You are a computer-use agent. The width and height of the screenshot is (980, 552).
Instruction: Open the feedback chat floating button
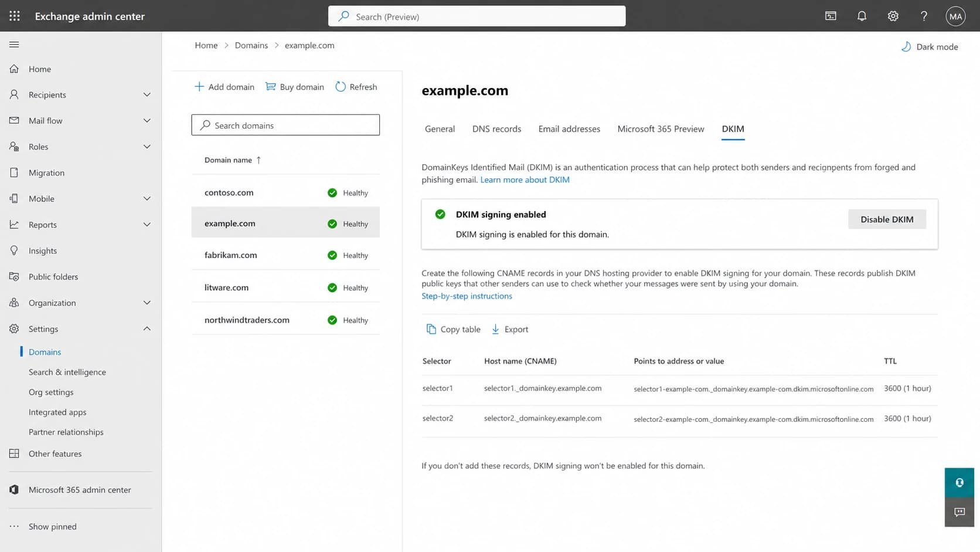(x=959, y=512)
